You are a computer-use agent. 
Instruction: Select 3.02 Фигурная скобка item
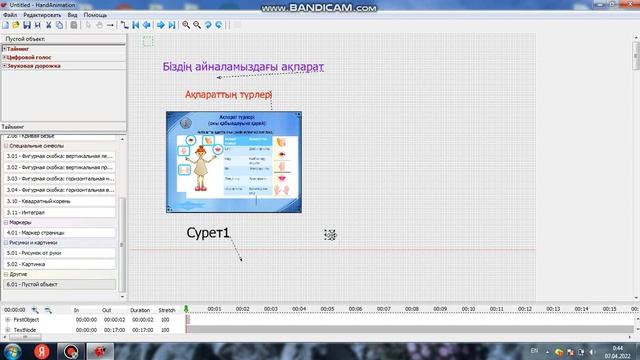pyautogui.click(x=60, y=167)
